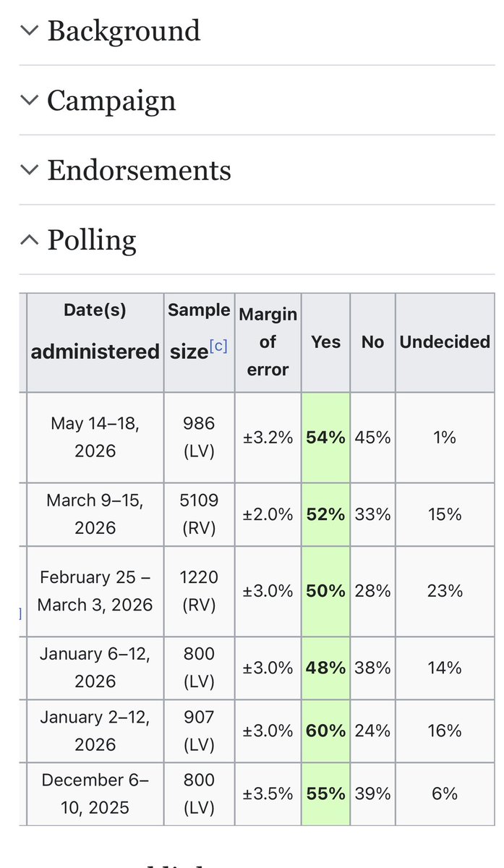The image size is (504, 868).
Task: Open the [c] footnote link
Action: coord(218,346)
